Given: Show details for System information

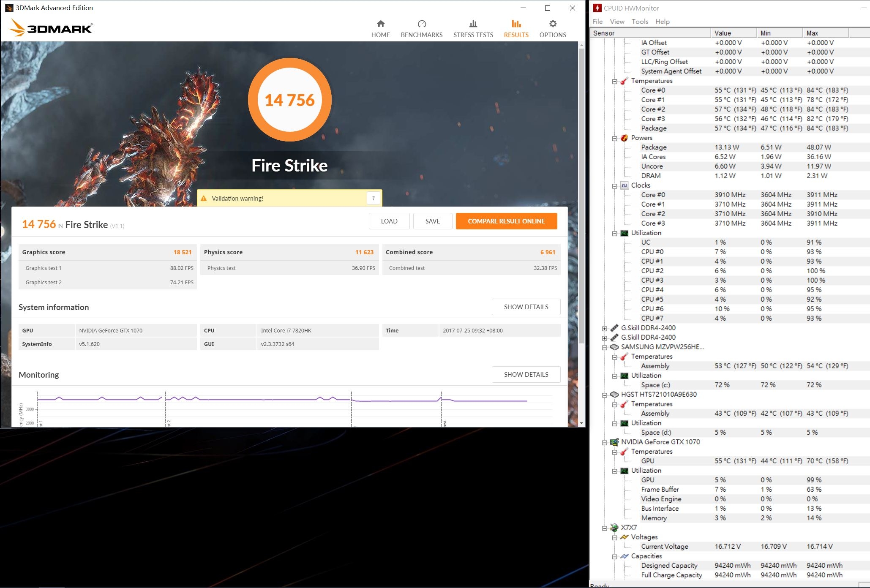Looking at the screenshot, I should (x=526, y=307).
